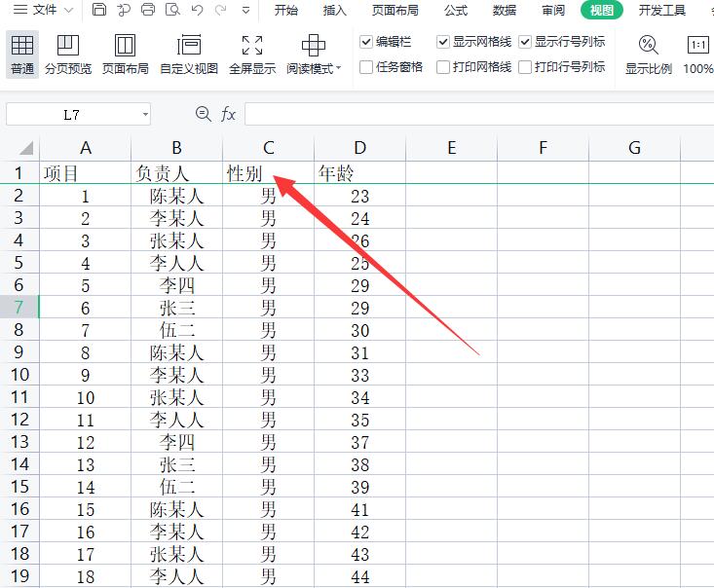Switch to the 开始 tab
This screenshot has width=714, height=588.
coord(286,10)
